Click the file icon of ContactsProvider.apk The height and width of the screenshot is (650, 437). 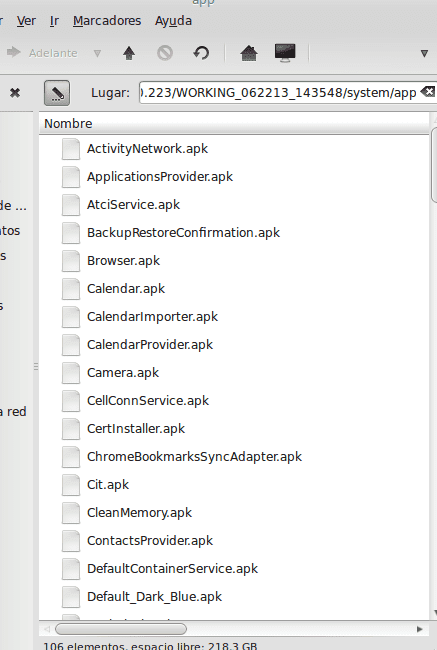(71, 541)
